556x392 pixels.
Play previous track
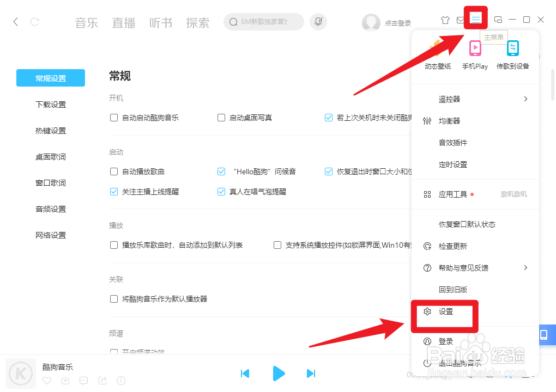click(245, 373)
